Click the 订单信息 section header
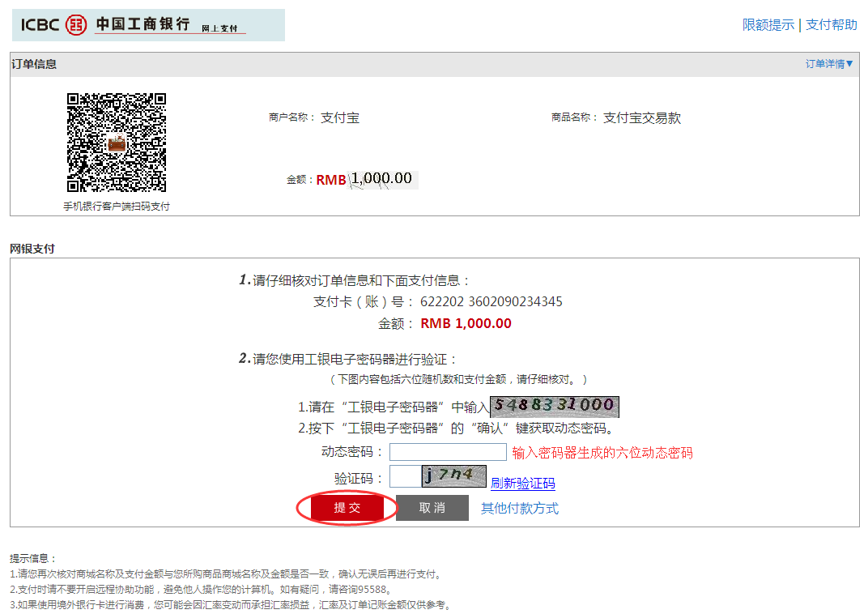This screenshot has width=868, height=614. 34,64
